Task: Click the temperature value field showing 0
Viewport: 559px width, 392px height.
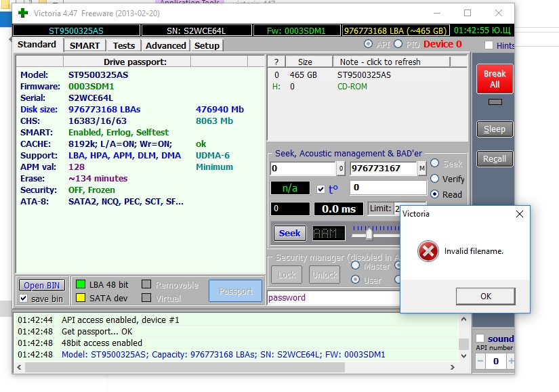Action: [388, 188]
